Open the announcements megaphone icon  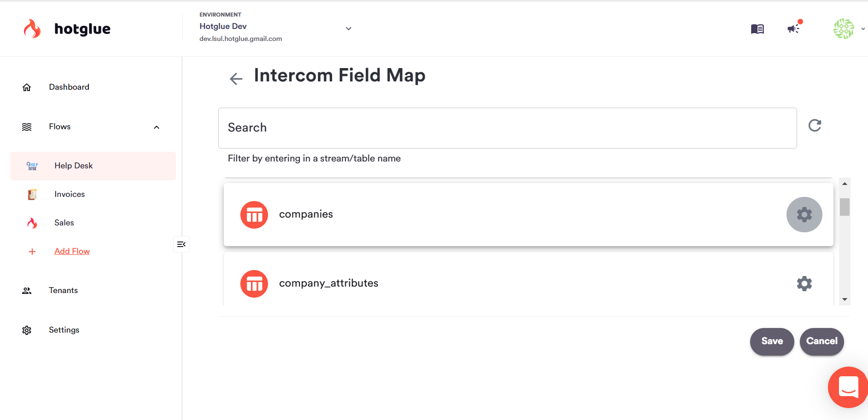[794, 29]
